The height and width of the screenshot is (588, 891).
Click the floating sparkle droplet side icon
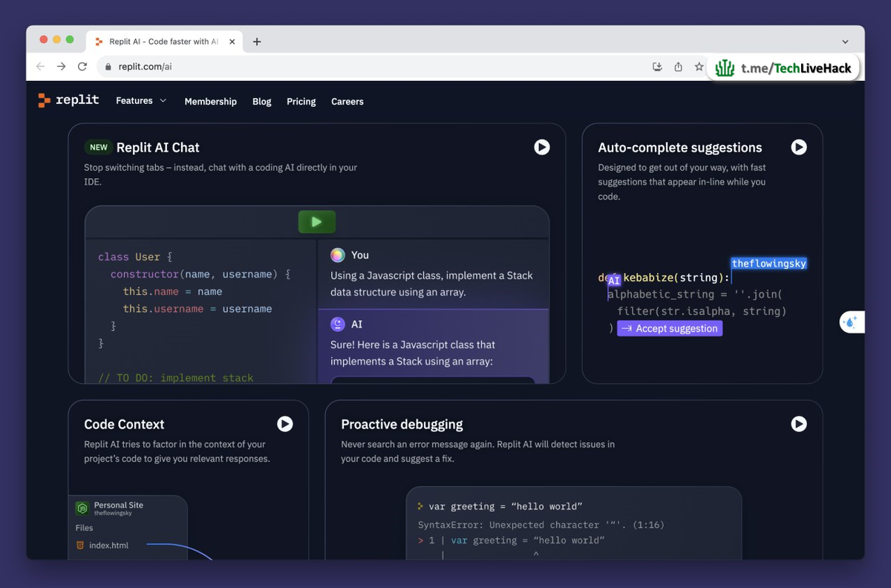pos(852,322)
